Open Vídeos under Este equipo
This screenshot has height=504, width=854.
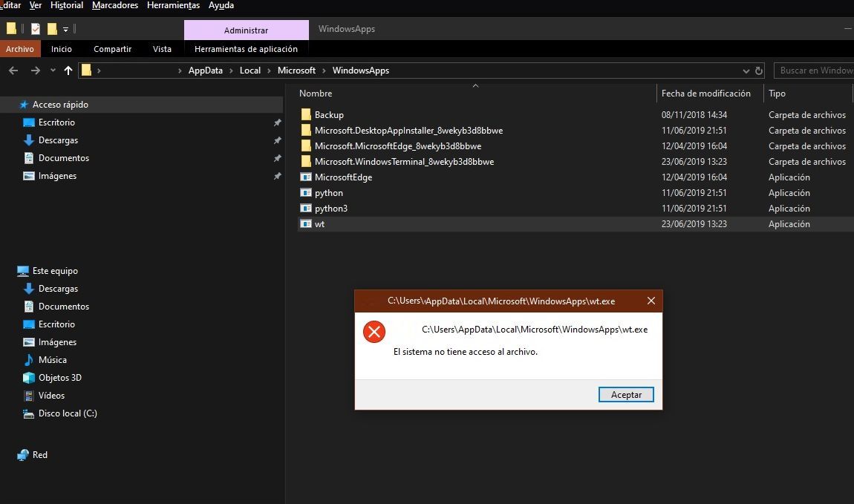tap(51, 396)
